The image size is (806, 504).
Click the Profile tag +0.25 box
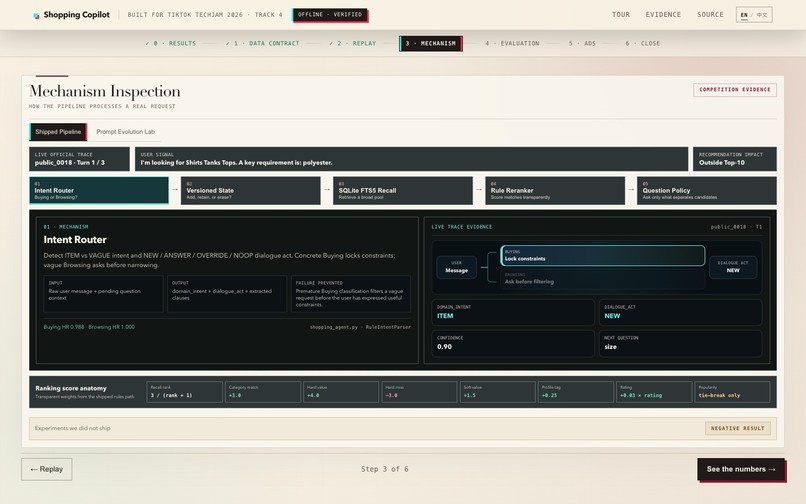576,392
